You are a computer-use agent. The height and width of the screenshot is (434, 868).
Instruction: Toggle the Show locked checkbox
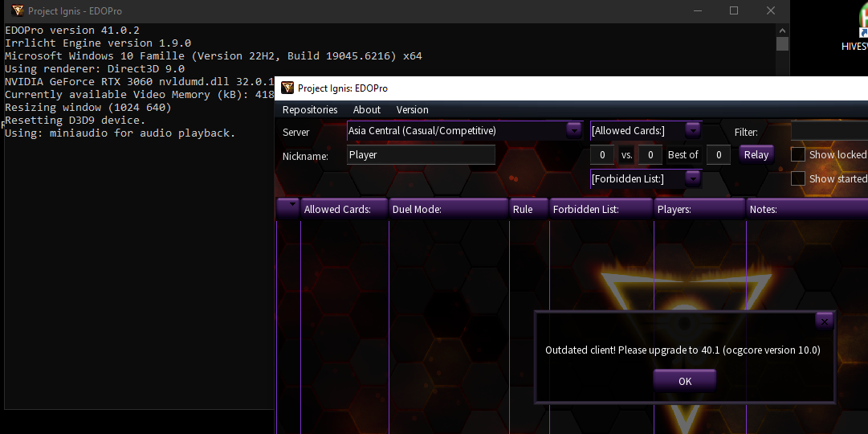click(x=797, y=154)
